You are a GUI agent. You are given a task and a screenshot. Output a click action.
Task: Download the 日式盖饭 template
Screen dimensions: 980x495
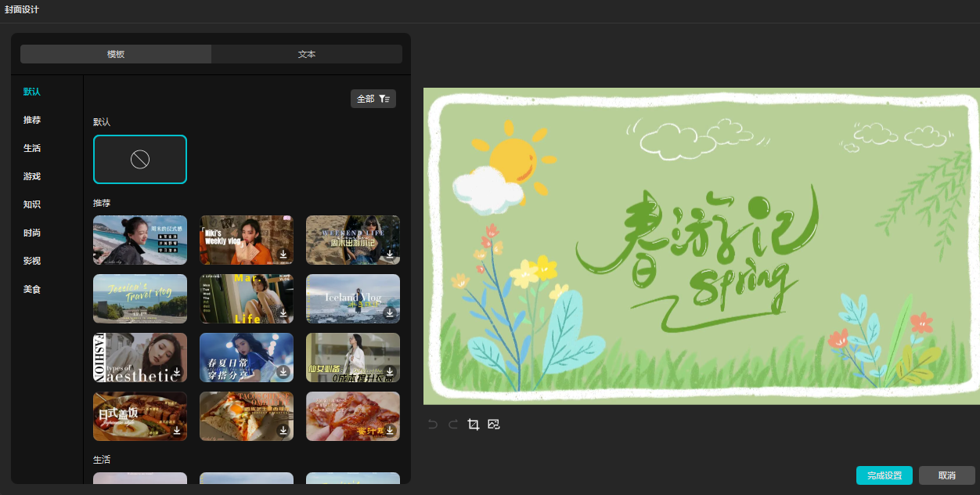[177, 431]
